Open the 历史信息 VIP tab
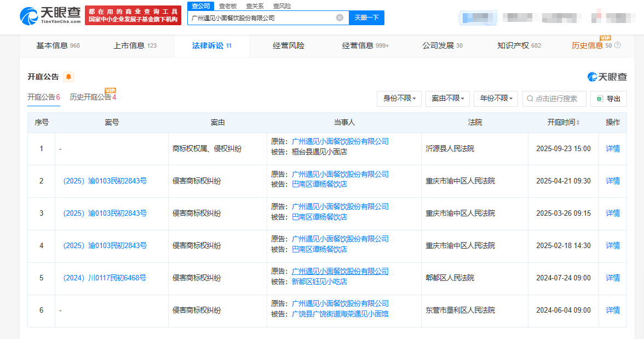Viewport: 644px width, 339px height. 591,45
